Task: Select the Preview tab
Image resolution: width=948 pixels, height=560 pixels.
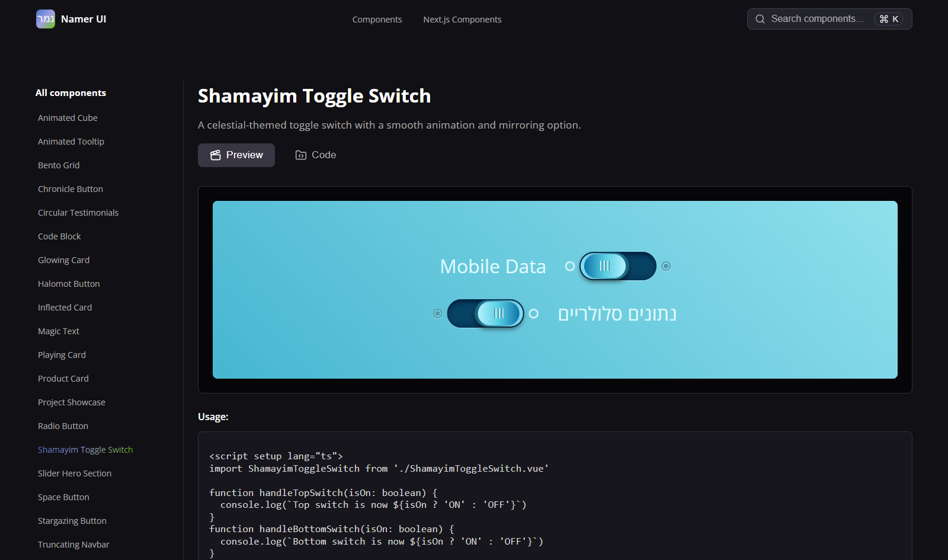Action: pos(236,155)
